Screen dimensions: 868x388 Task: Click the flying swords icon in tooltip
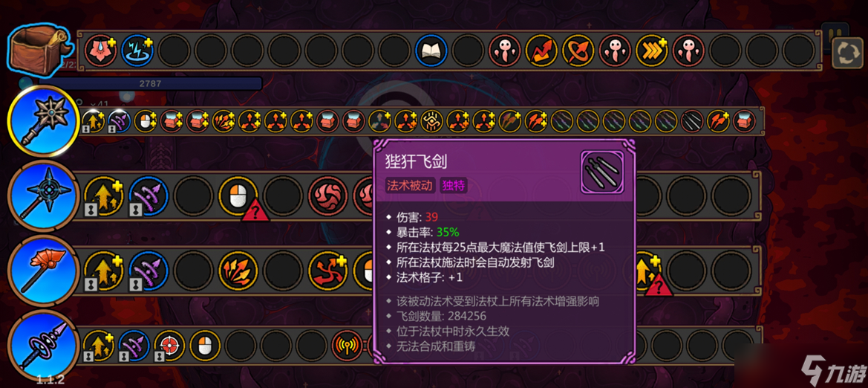point(602,172)
